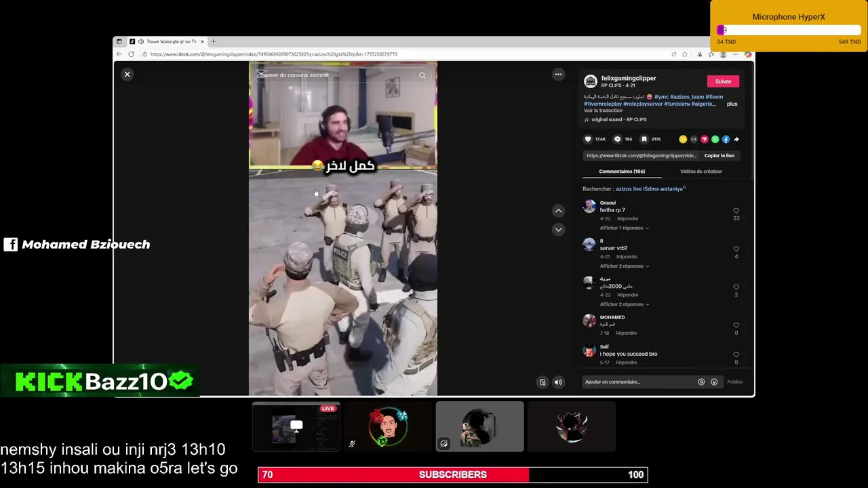This screenshot has height=488, width=868.
Task: Share the video via Facebook icon
Action: [726, 139]
